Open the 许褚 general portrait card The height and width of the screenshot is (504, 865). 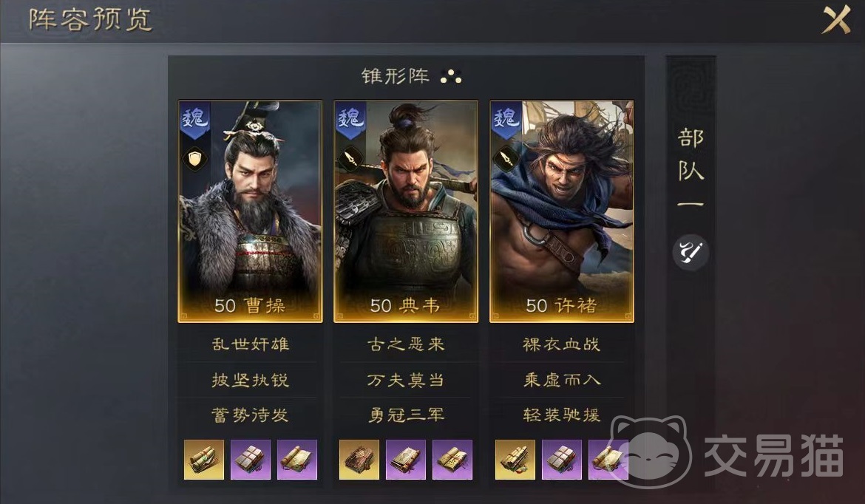pyautogui.click(x=562, y=211)
